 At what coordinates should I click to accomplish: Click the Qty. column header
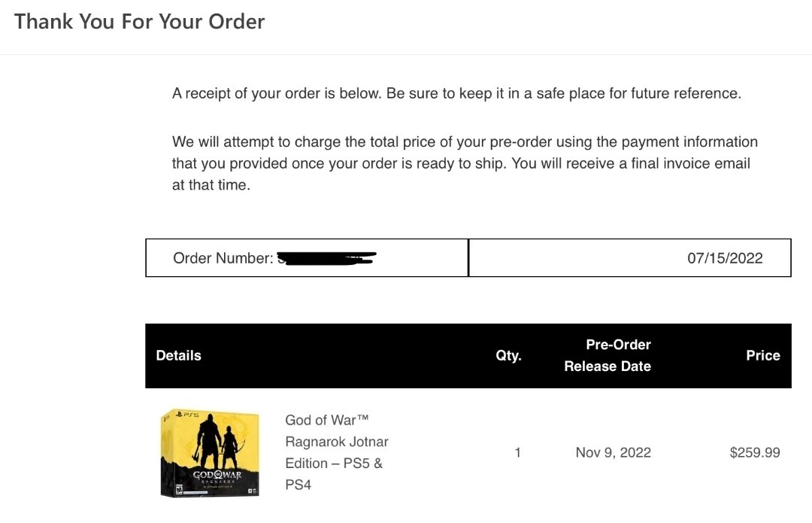(x=508, y=356)
